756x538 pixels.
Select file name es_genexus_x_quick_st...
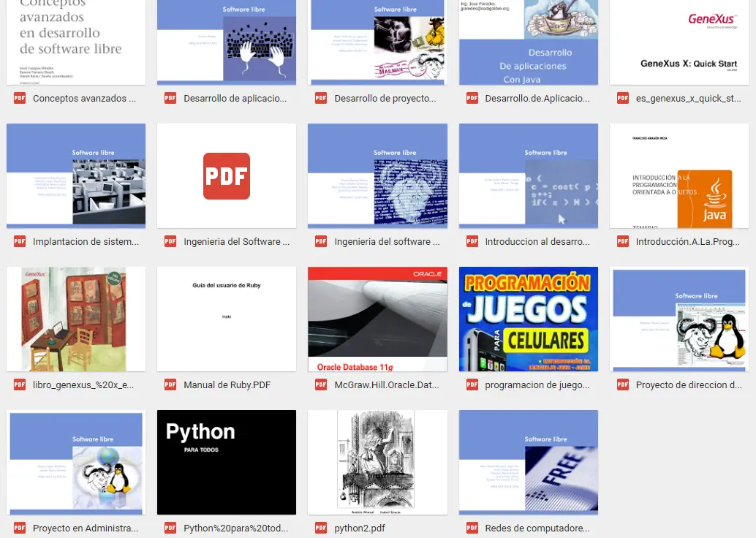point(689,99)
